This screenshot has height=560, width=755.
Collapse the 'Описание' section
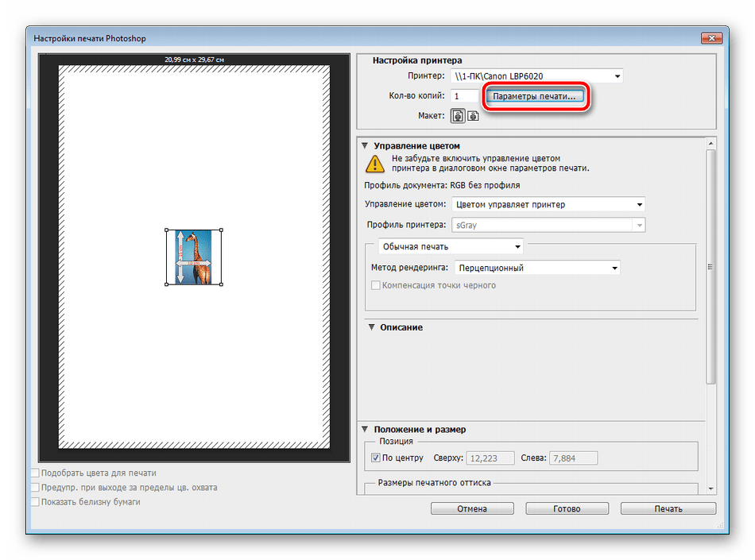(370, 327)
